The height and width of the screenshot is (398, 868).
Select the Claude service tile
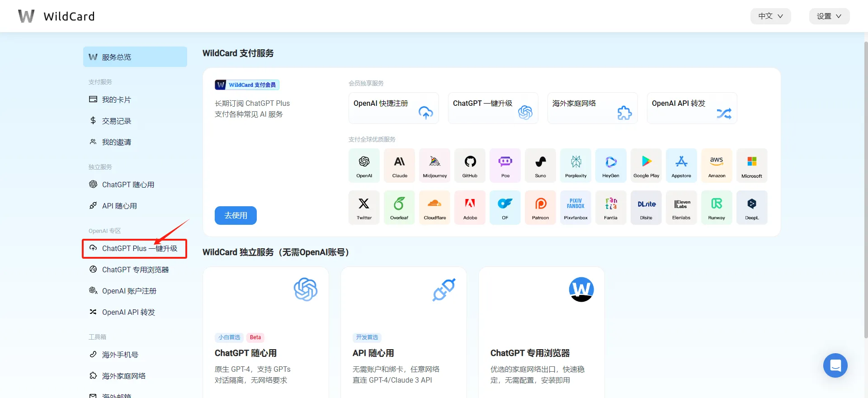pyautogui.click(x=399, y=166)
